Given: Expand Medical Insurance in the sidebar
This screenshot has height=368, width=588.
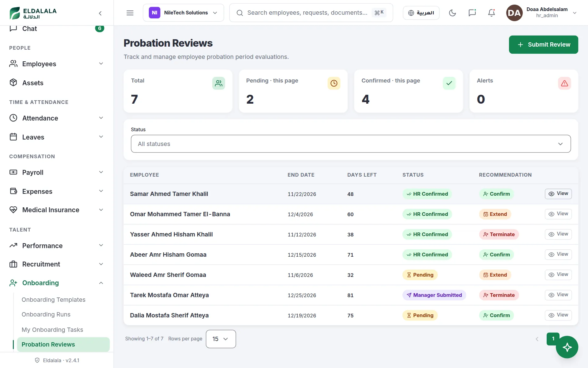Looking at the screenshot, I should [x=57, y=210].
